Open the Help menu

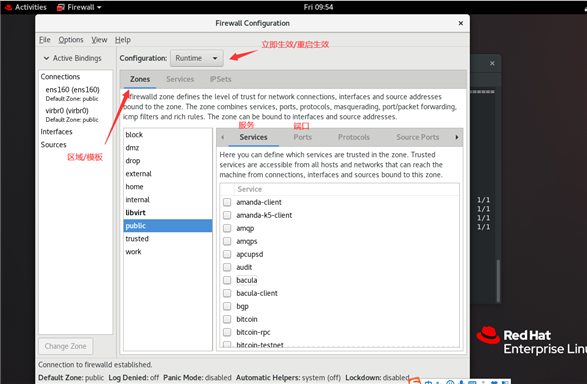pos(123,40)
